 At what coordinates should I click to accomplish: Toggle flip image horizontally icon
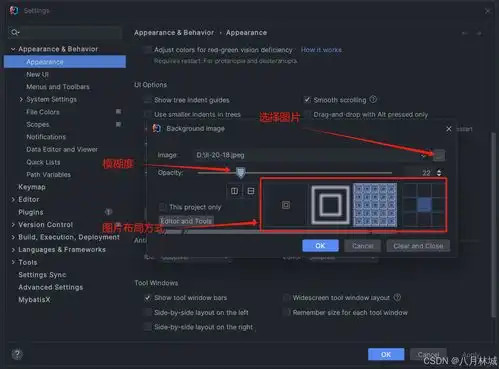pyautogui.click(x=234, y=191)
